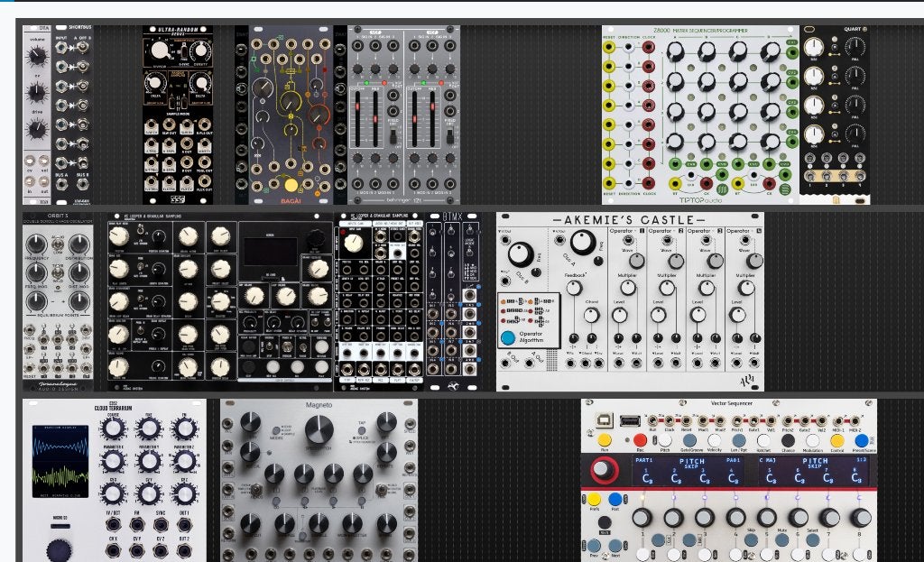This screenshot has height=562, width=924.
Task: Select the narrow module between BAGÀI and Behringer 121
Action: tap(340, 115)
